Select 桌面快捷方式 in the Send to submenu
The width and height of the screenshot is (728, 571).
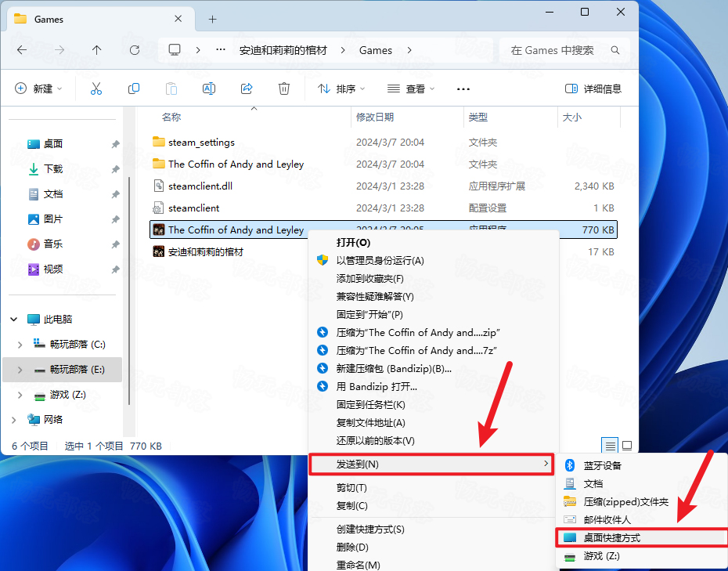[642, 537]
